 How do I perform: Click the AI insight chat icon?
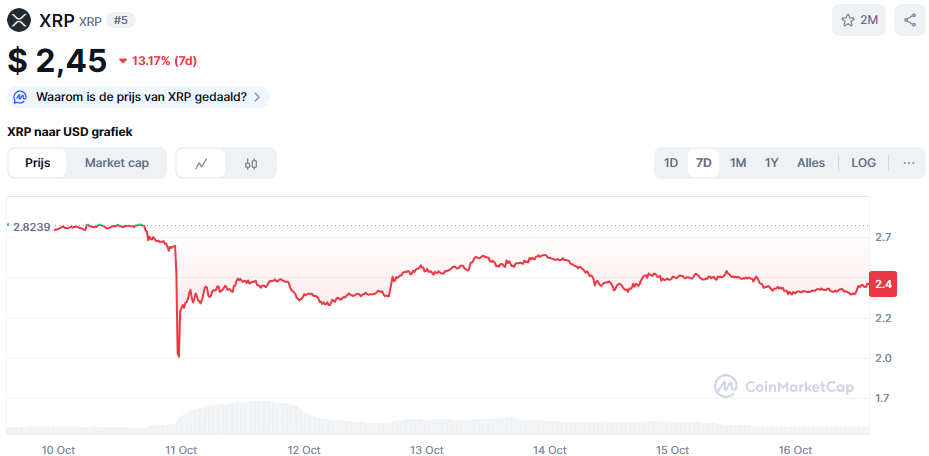[x=20, y=97]
